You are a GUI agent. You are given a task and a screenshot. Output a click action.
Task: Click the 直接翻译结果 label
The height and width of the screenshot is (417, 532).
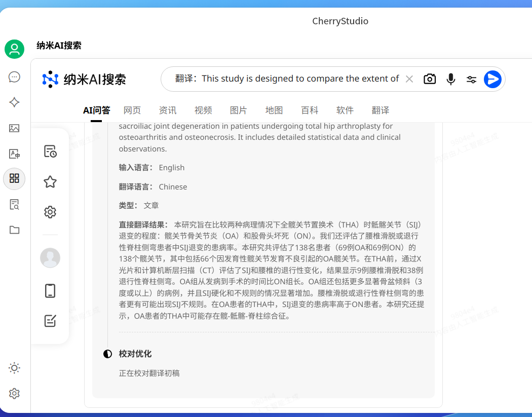143,224
